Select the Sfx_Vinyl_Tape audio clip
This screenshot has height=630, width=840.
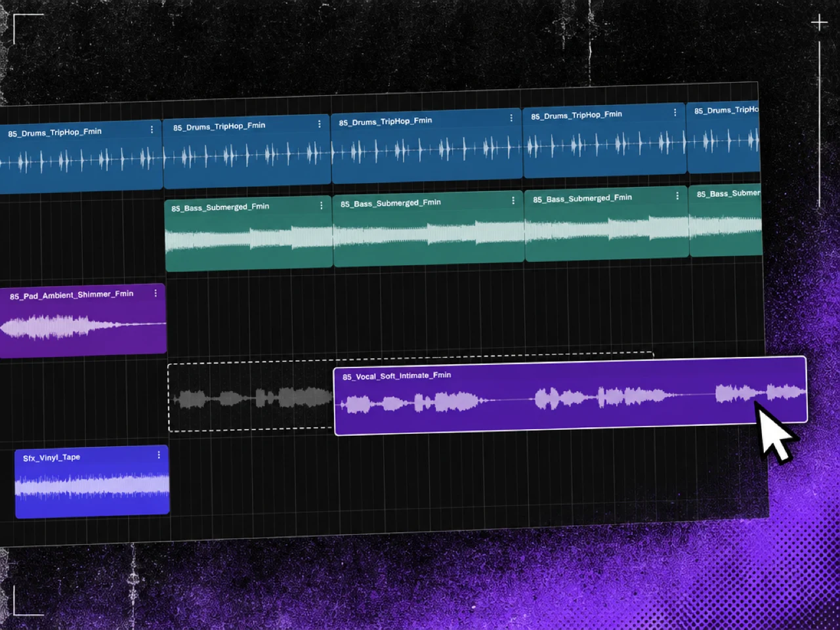point(92,482)
